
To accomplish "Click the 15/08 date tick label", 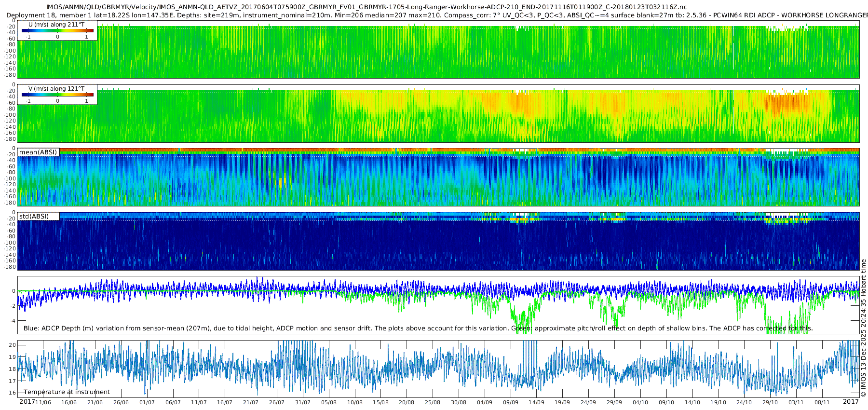I will tap(380, 402).
